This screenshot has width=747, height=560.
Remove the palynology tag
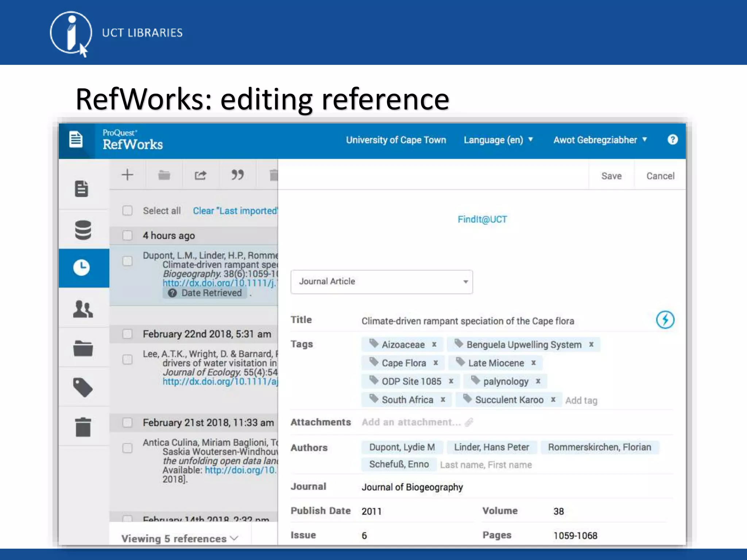538,381
